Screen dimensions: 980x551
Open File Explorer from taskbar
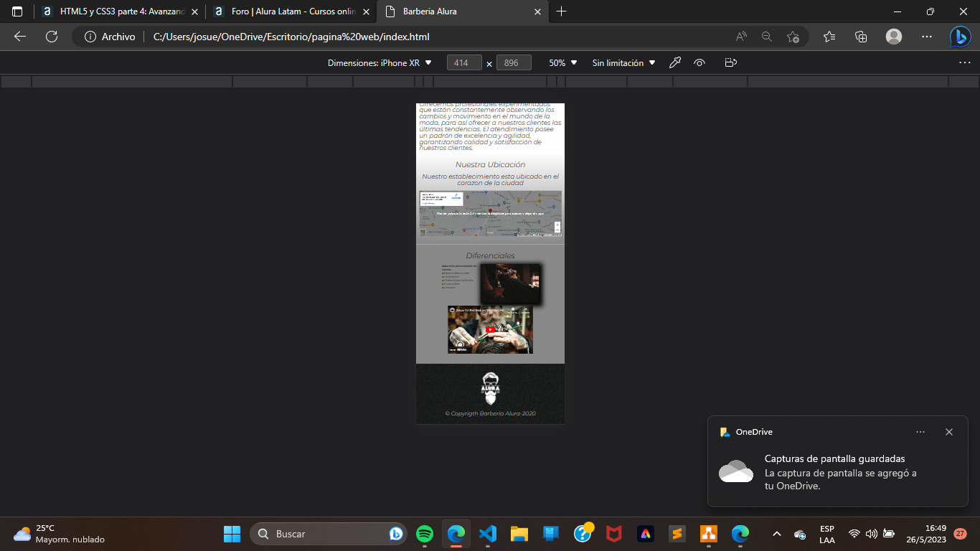(519, 534)
